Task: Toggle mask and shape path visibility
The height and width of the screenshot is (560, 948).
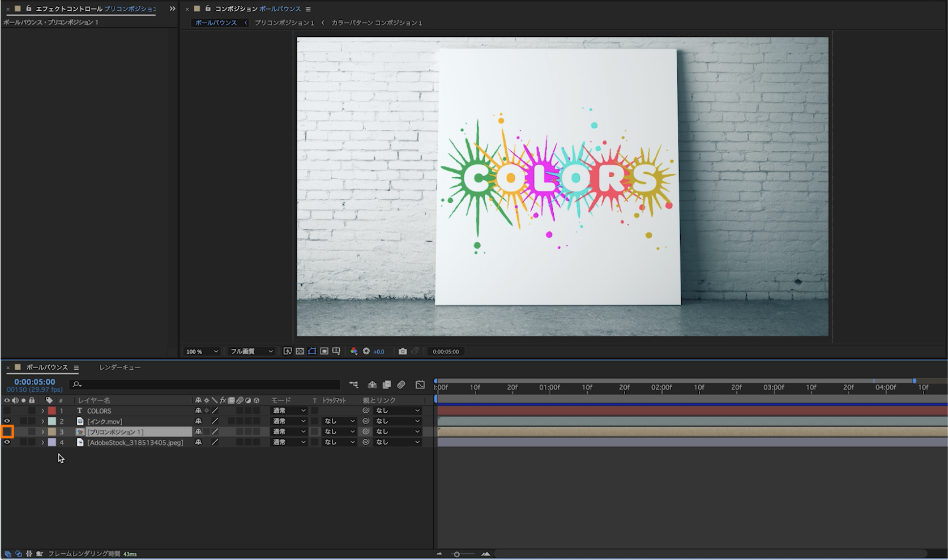Action: 312,352
